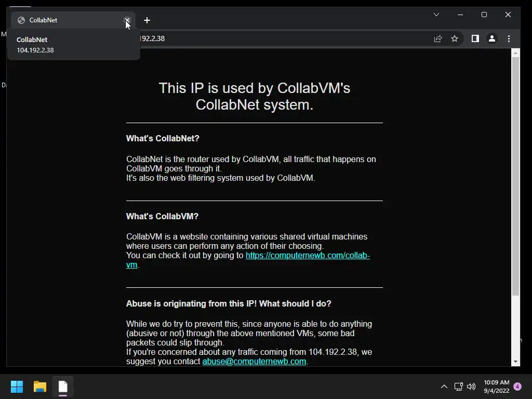Bookmark this page with the star icon
This screenshot has height=399, width=532.
[x=455, y=38]
